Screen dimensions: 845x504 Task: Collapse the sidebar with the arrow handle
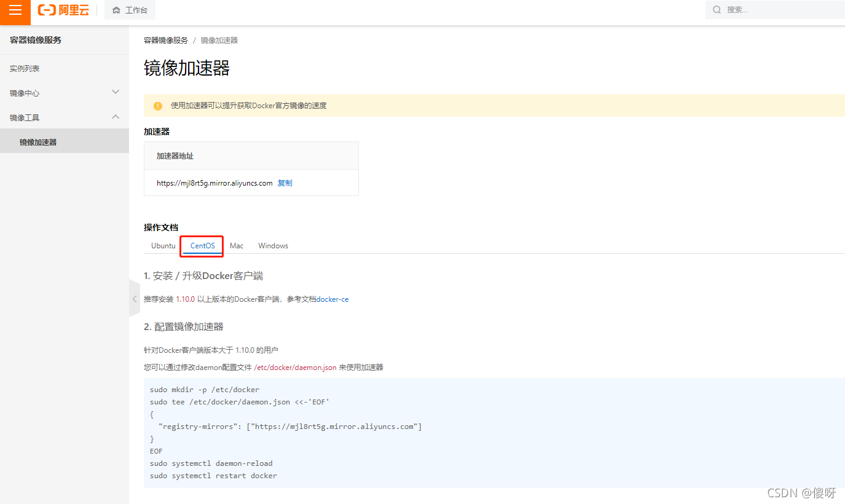[x=135, y=299]
